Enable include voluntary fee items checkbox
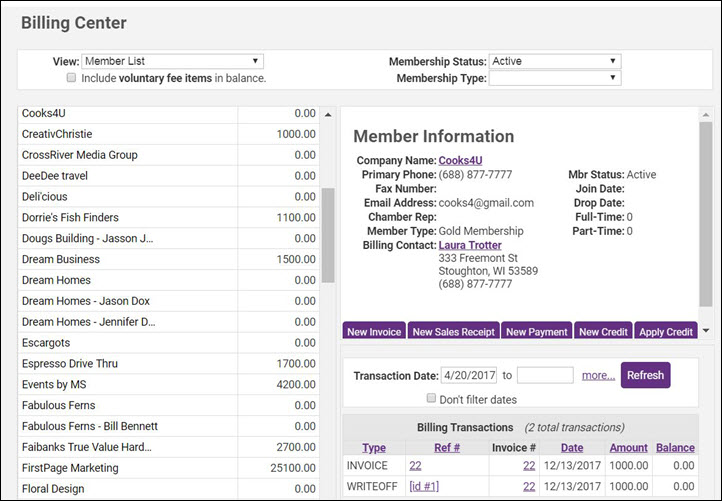Screen dimensions: 722x501 71,78
